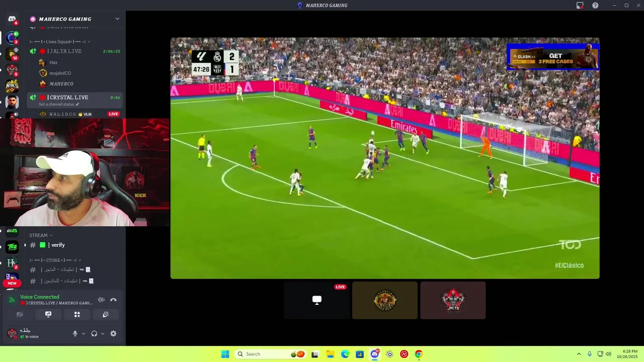Open the green TRQ server icon

[12, 247]
